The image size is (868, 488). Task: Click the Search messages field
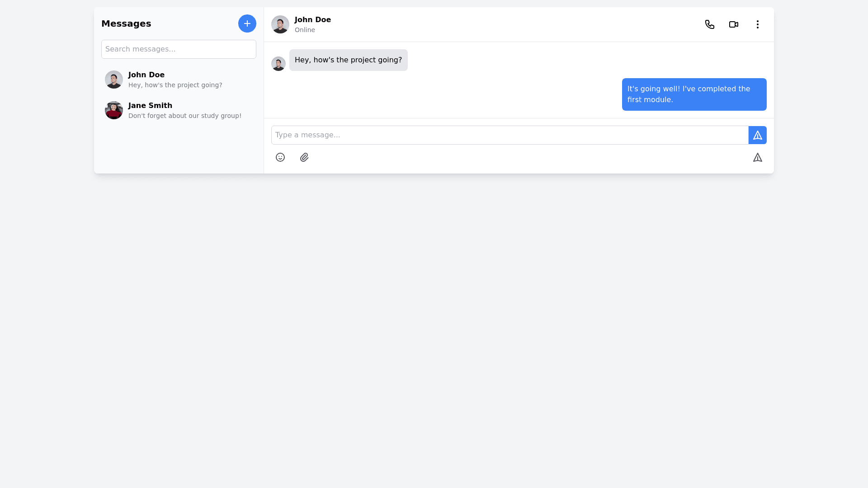coord(179,49)
